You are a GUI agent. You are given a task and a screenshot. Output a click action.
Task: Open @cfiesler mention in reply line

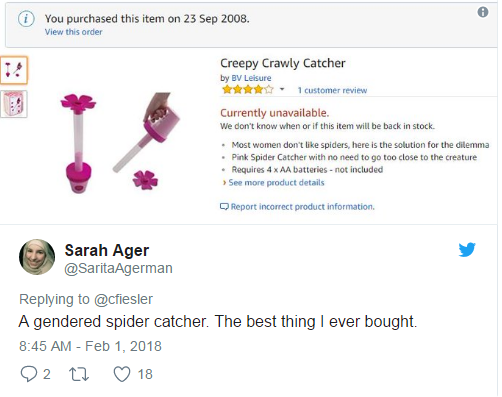tap(123, 299)
